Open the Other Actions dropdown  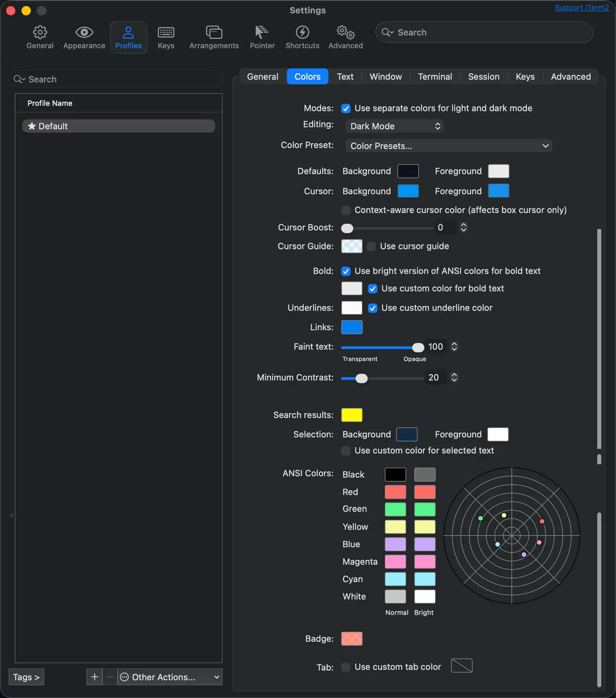click(x=170, y=677)
